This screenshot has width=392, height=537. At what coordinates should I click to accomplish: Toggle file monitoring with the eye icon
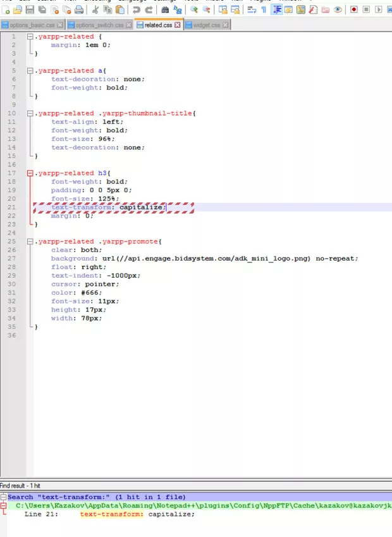[338, 9]
